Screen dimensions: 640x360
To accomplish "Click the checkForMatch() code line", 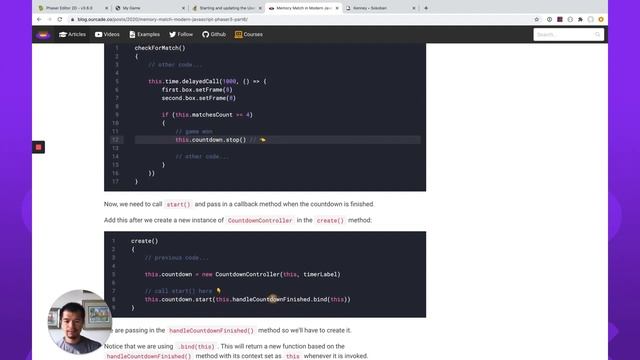I will click(x=160, y=48).
